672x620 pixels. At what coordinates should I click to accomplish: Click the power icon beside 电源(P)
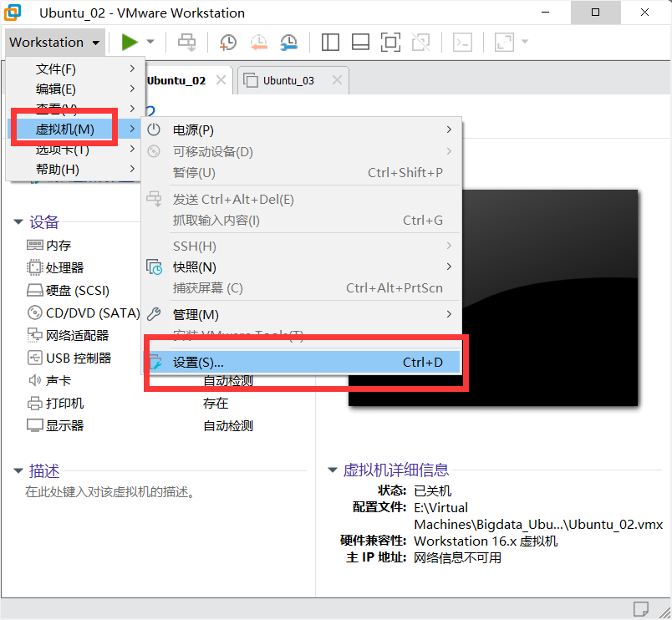click(154, 130)
